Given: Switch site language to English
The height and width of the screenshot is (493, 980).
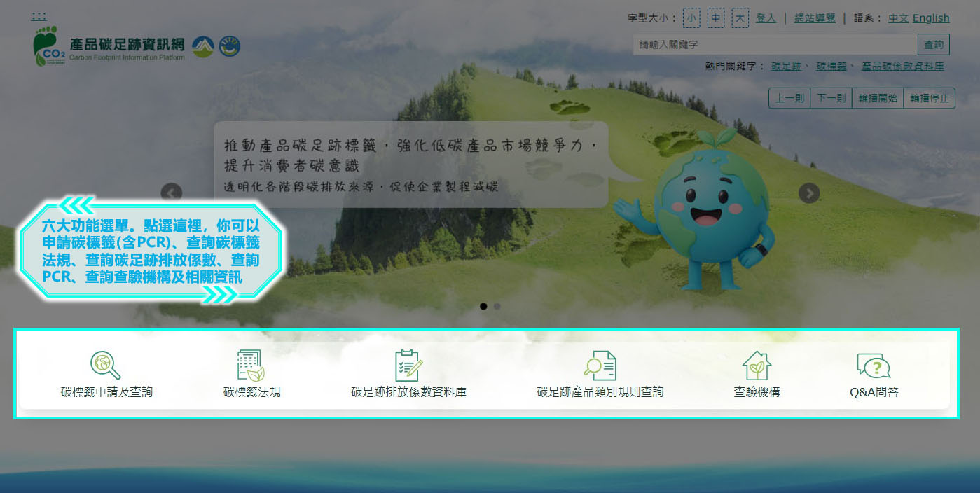Looking at the screenshot, I should pyautogui.click(x=931, y=18).
